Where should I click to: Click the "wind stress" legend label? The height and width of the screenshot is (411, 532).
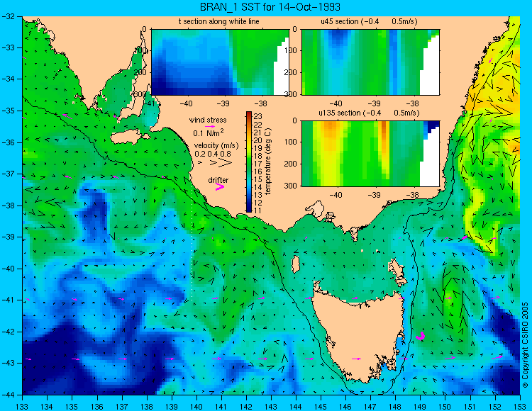click(x=208, y=120)
